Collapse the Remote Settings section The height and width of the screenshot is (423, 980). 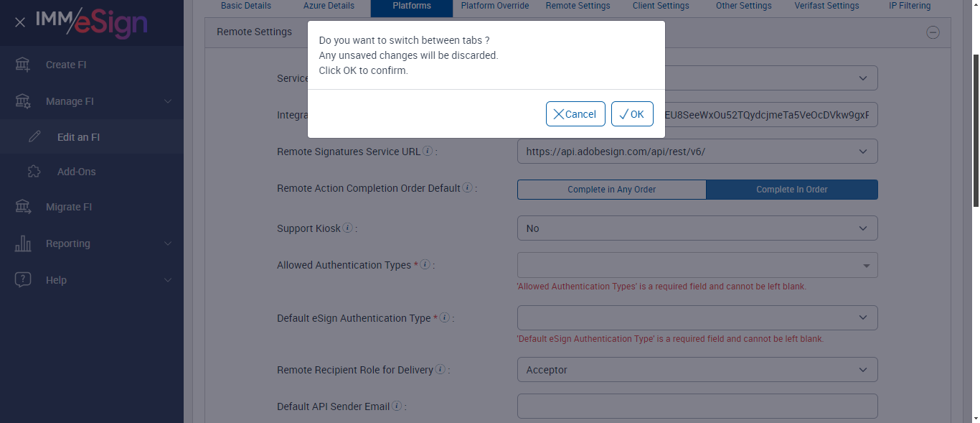coord(933,32)
